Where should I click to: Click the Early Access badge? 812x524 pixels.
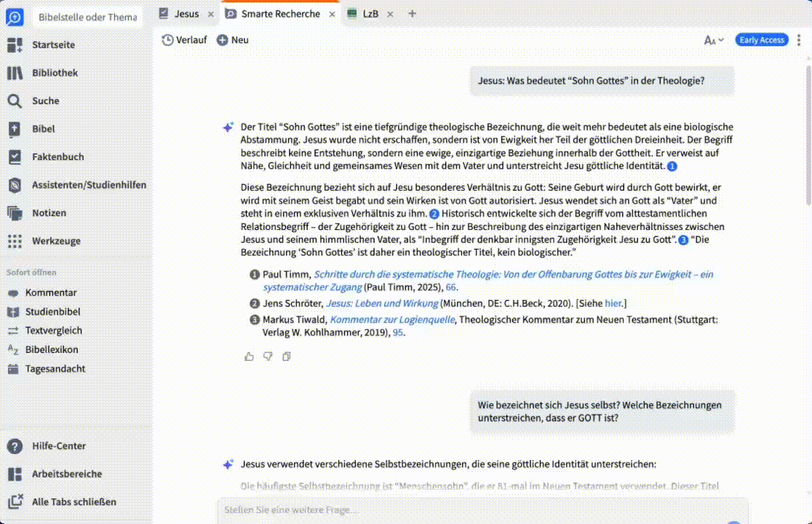pos(762,40)
